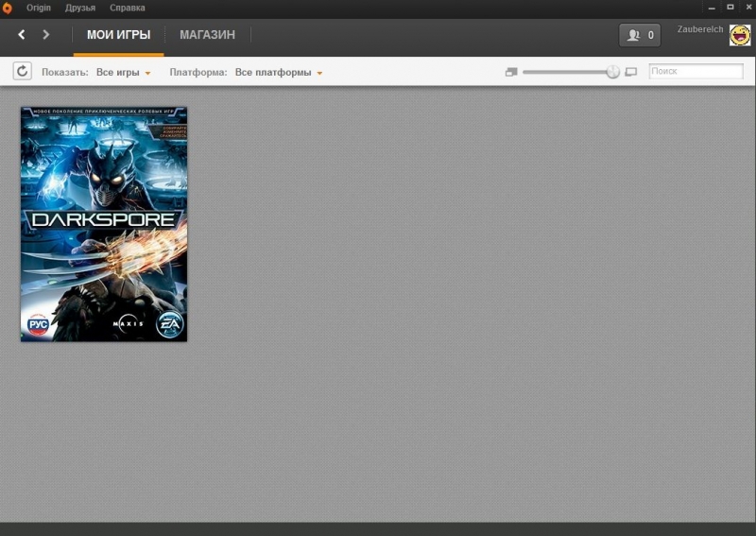The width and height of the screenshot is (756, 536).
Task: Go back with the left arrow
Action: [x=21, y=34]
